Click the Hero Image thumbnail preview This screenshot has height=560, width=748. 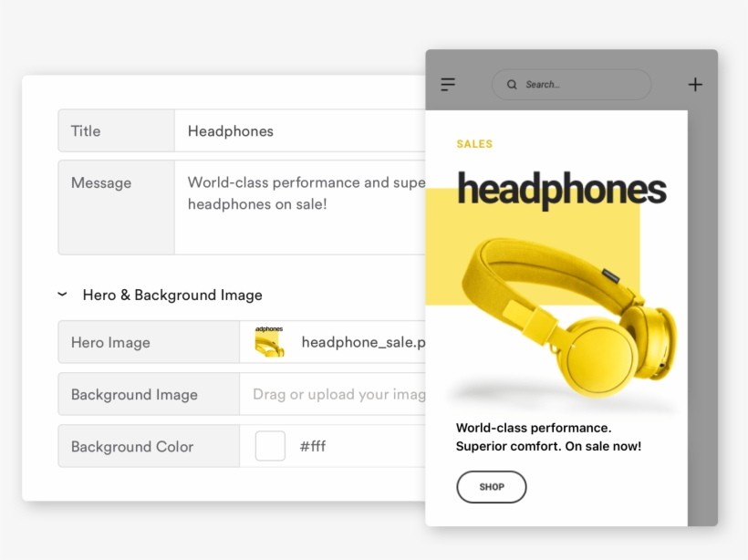coord(269,342)
